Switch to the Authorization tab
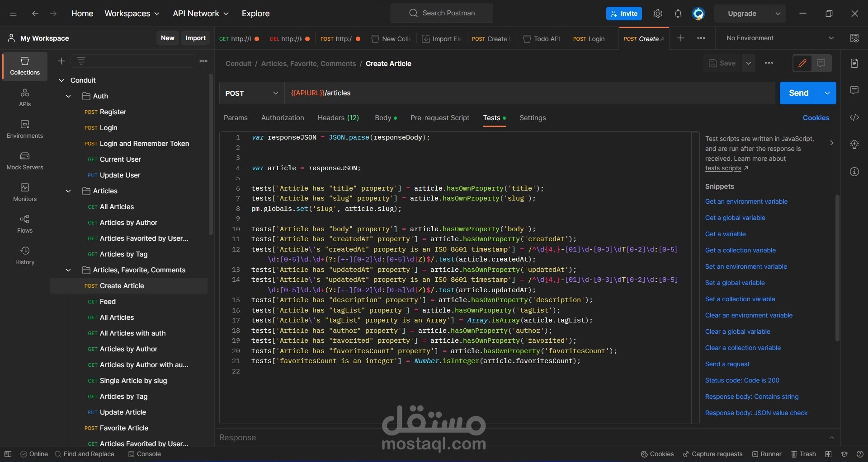 [282, 118]
